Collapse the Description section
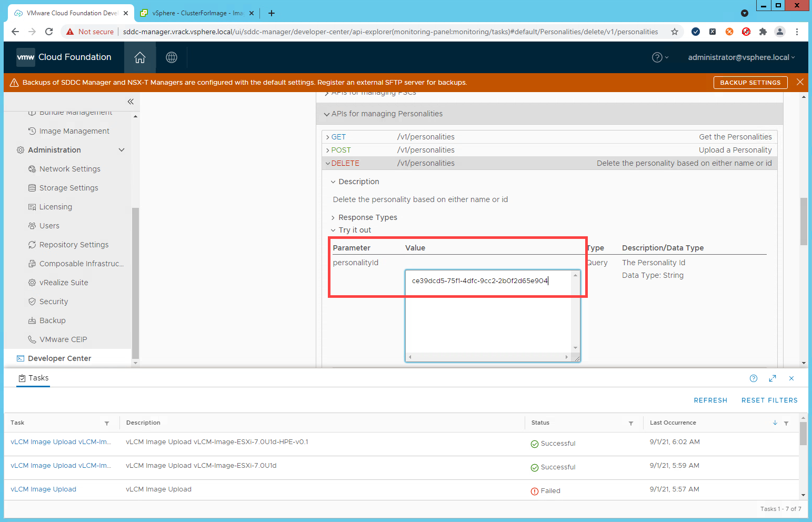 click(355, 182)
